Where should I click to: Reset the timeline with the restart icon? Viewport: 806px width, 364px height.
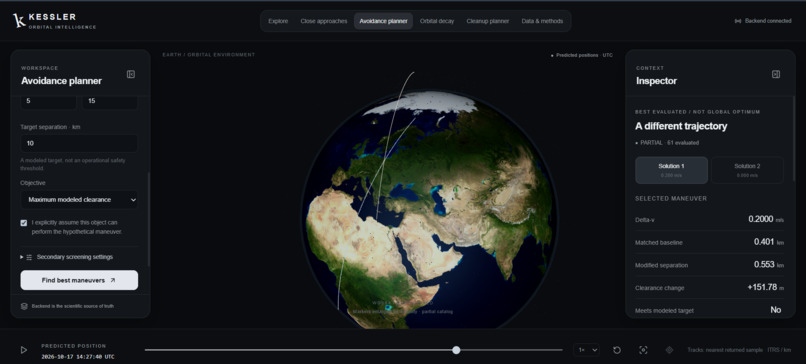point(617,350)
